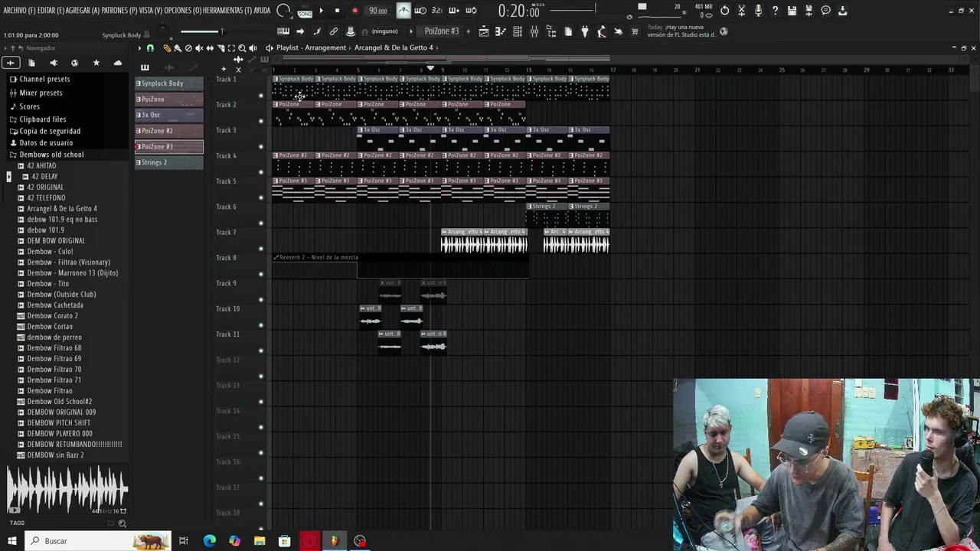
Task: Toggle PAT/SONG mode switch
Action: tap(305, 11)
